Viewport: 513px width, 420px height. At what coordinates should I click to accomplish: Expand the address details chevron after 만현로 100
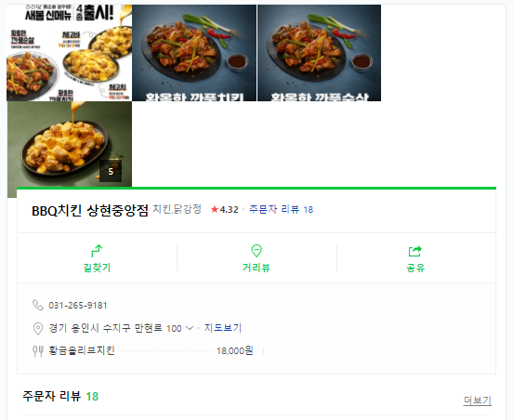(x=189, y=328)
